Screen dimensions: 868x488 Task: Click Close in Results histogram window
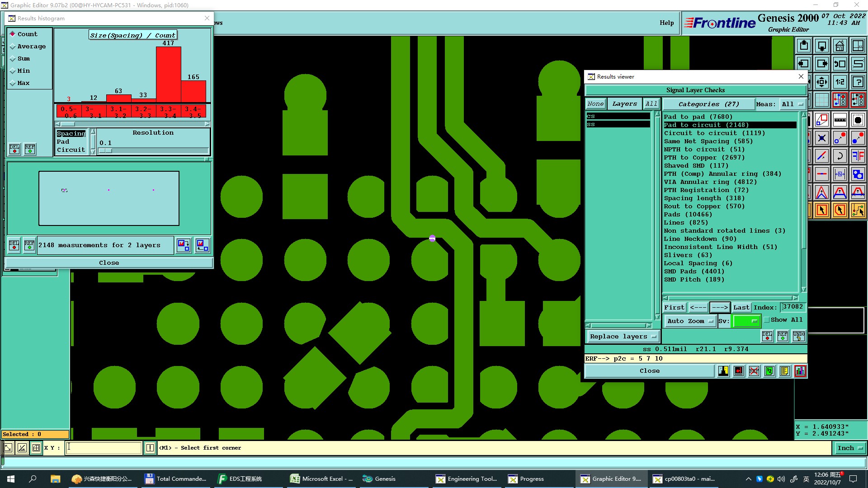pyautogui.click(x=109, y=263)
